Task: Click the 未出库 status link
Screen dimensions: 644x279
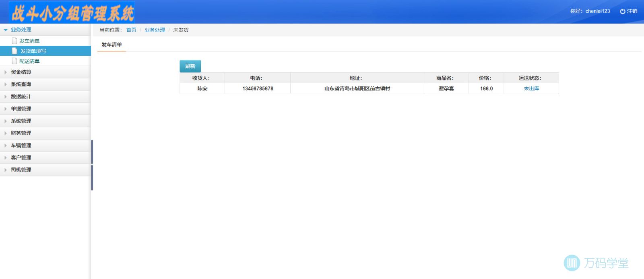Action: [x=531, y=88]
